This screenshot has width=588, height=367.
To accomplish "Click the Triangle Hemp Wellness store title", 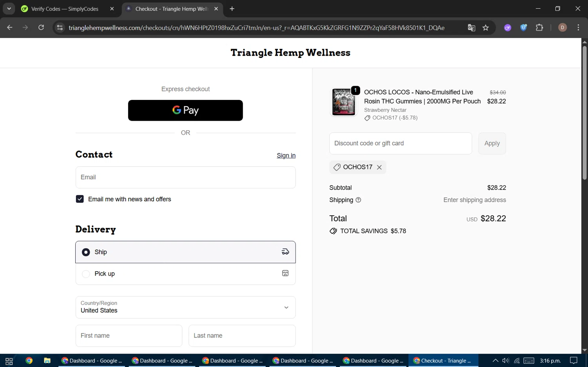I will click(290, 52).
